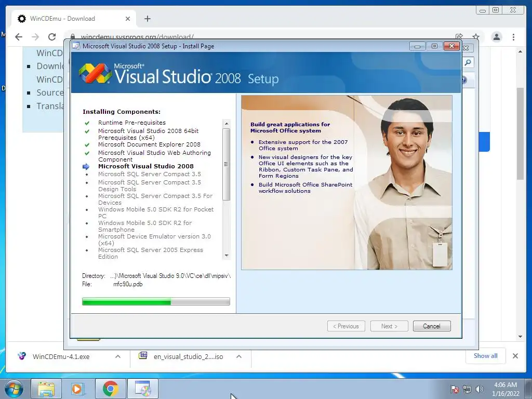Expand options for WinCDEmu-4.1.exe download
Image resolution: width=532 pixels, height=399 pixels.
118,356
